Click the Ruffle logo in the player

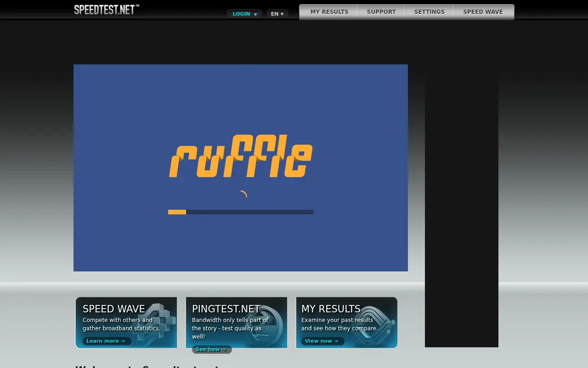[241, 156]
